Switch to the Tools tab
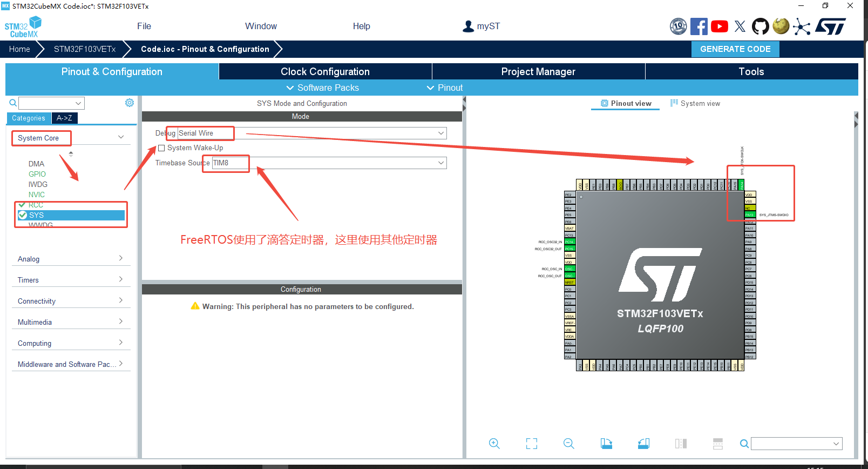The width and height of the screenshot is (868, 469). click(751, 71)
